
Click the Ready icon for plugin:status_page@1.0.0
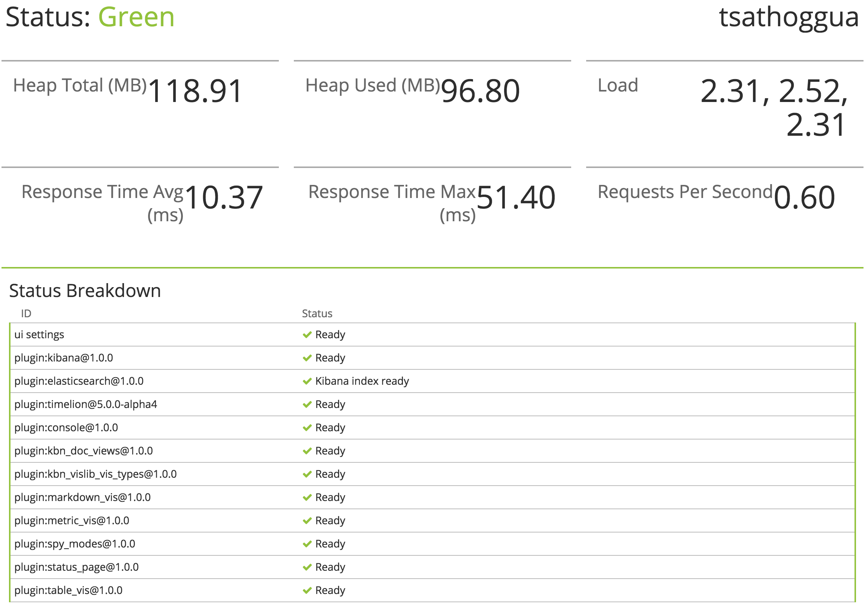click(x=307, y=567)
